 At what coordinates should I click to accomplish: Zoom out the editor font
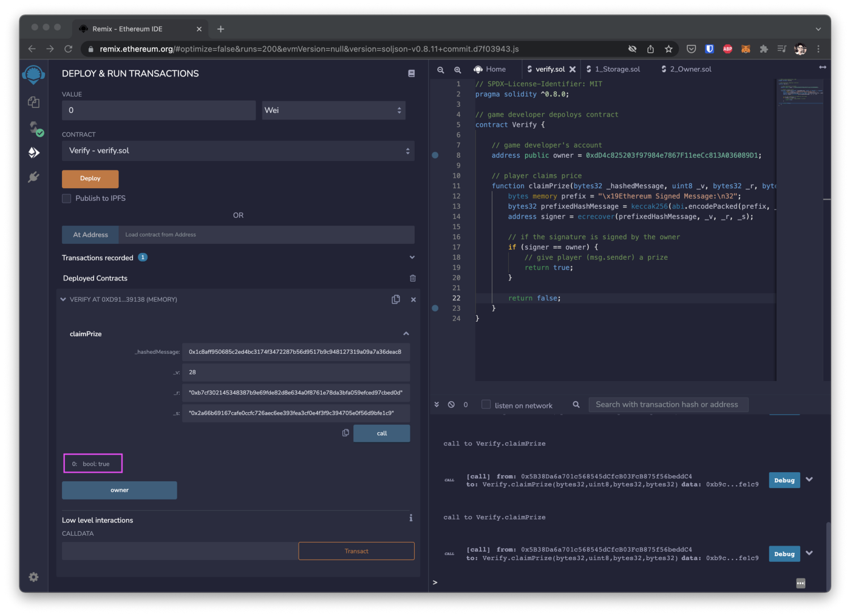tap(441, 70)
